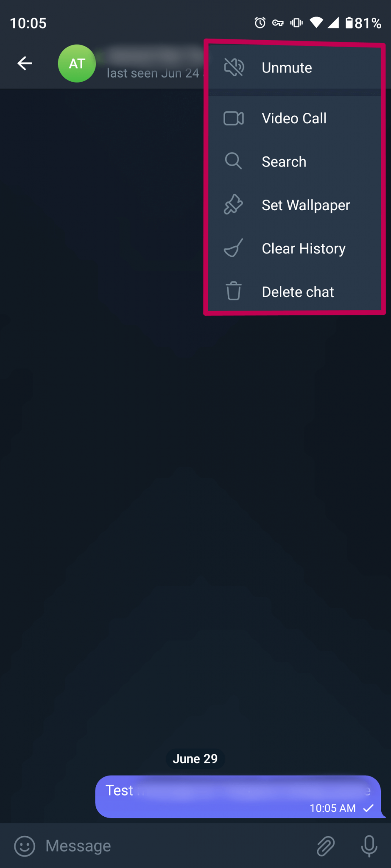The image size is (391, 868).
Task: Select Set Wallpaper menu option
Action: (x=305, y=205)
